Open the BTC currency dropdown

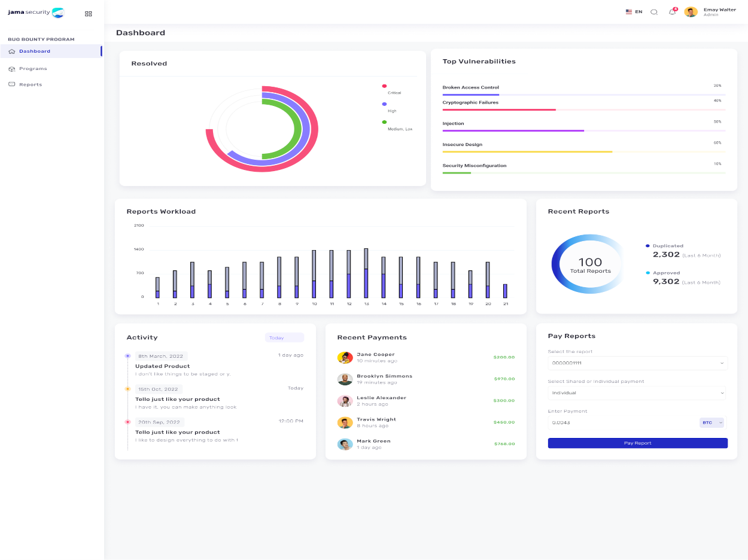coord(712,422)
